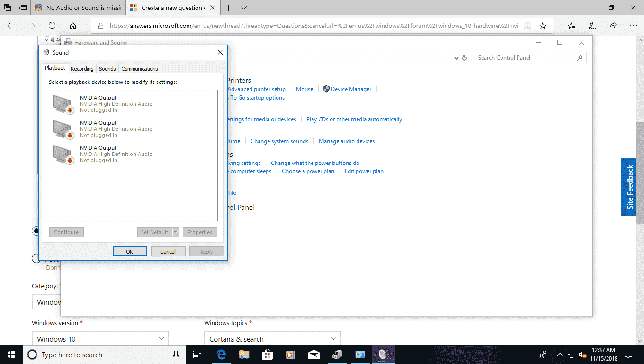644x364 pixels.
Task: Switch to Recording tab
Action: point(82,69)
